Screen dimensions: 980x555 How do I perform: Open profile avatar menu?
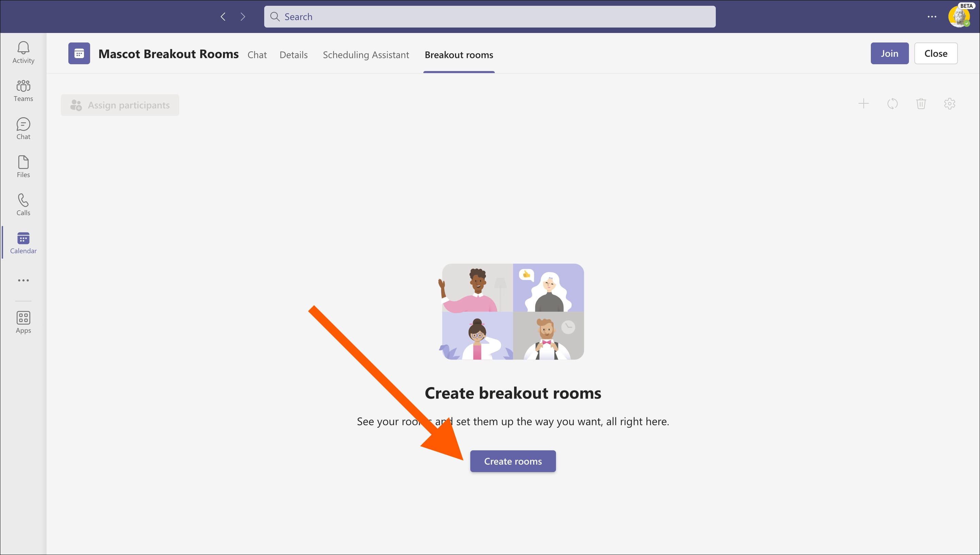tap(958, 17)
